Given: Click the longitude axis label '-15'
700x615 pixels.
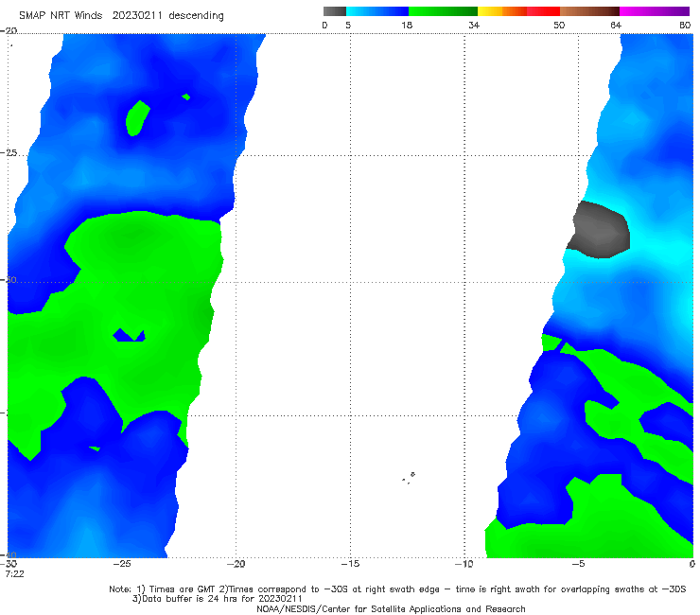Looking at the screenshot, I should pyautogui.click(x=350, y=564).
